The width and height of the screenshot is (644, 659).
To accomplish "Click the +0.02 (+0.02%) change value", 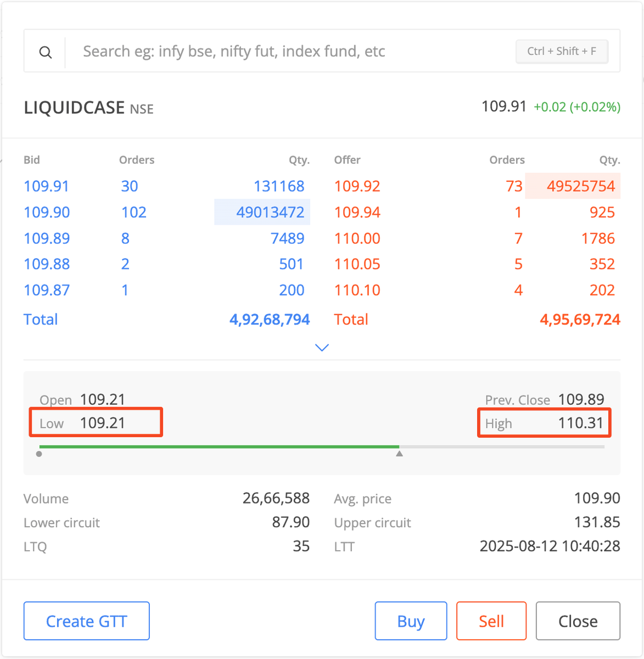I will (577, 107).
